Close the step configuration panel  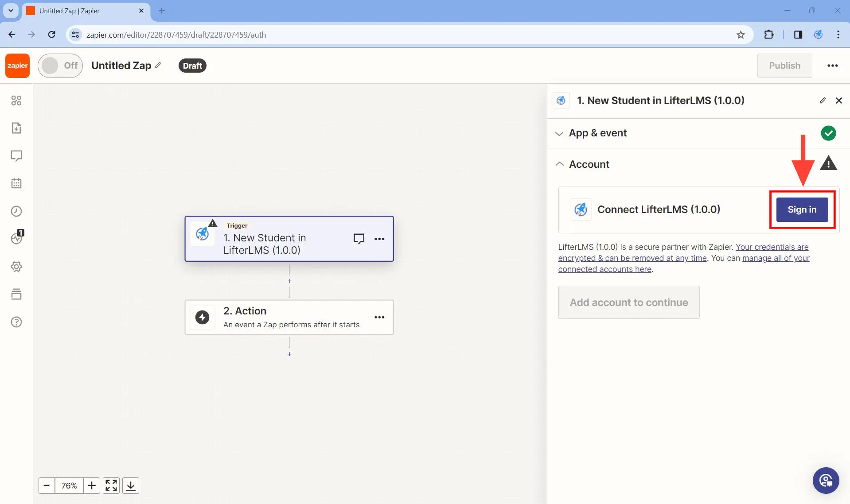(838, 101)
